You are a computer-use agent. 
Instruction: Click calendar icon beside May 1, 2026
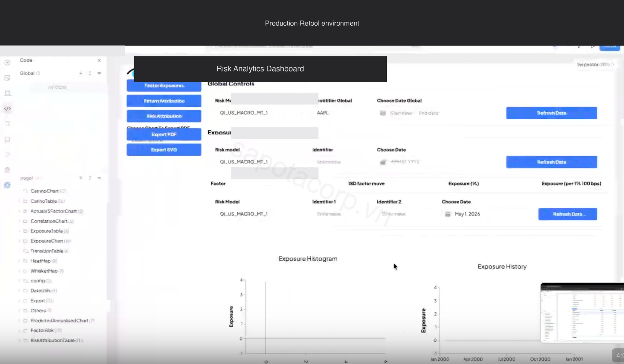pyautogui.click(x=448, y=214)
